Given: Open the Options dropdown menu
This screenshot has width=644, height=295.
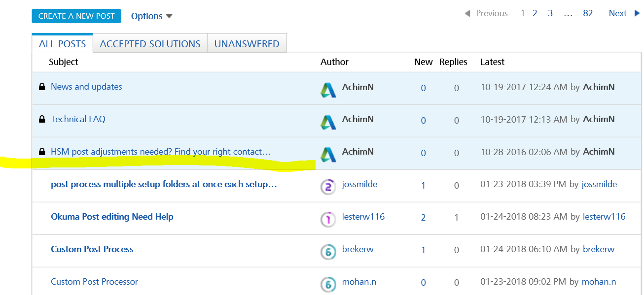Looking at the screenshot, I should click(151, 16).
